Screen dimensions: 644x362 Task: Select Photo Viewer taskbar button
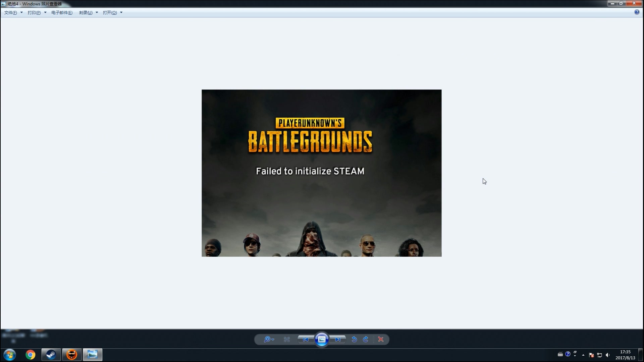click(93, 355)
